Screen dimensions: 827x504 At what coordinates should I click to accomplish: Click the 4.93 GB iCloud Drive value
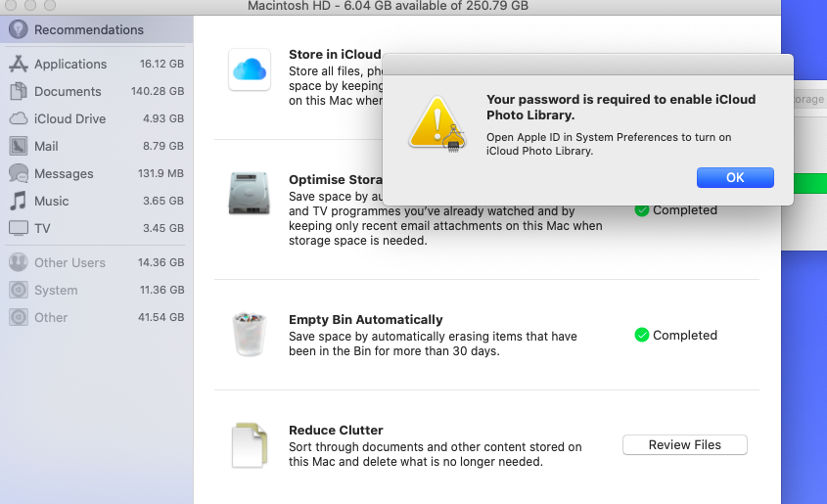point(163,118)
